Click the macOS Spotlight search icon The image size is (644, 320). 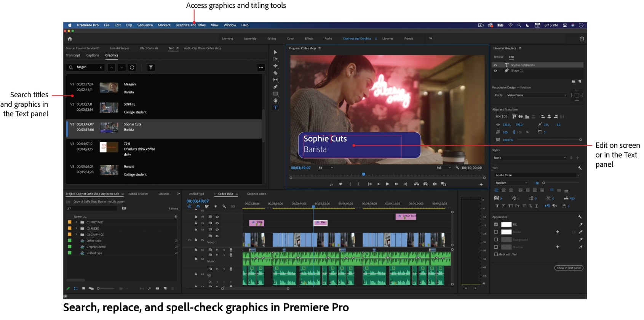pos(519,25)
